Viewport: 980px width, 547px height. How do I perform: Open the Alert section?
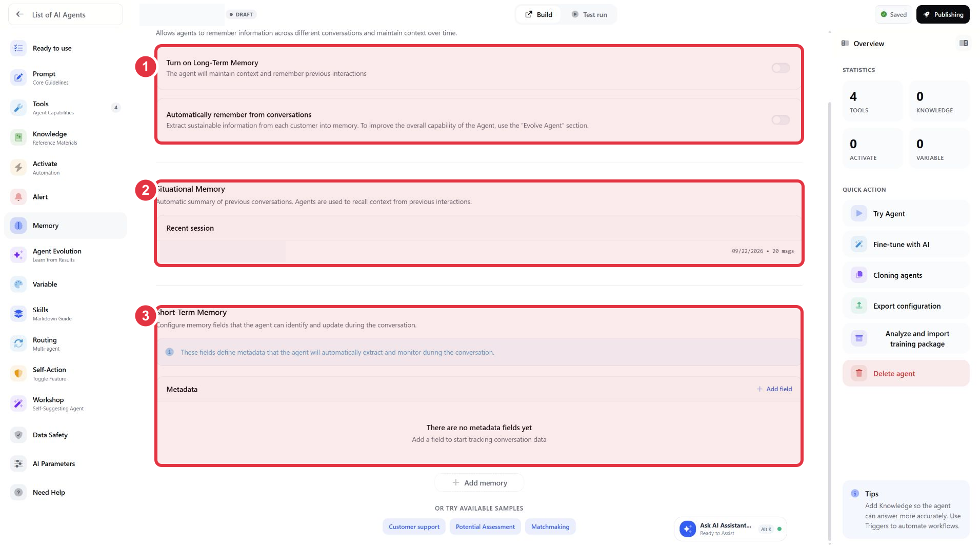pyautogui.click(x=66, y=197)
